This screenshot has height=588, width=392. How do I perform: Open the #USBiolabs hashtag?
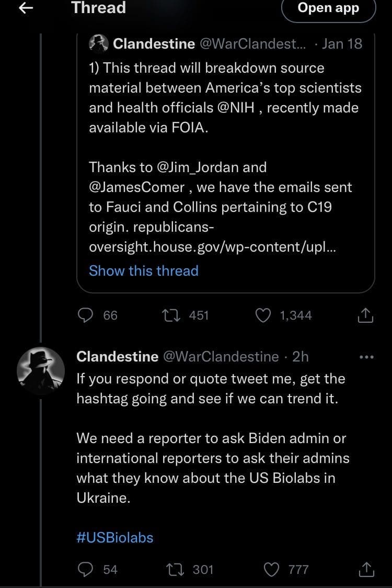[115, 538]
